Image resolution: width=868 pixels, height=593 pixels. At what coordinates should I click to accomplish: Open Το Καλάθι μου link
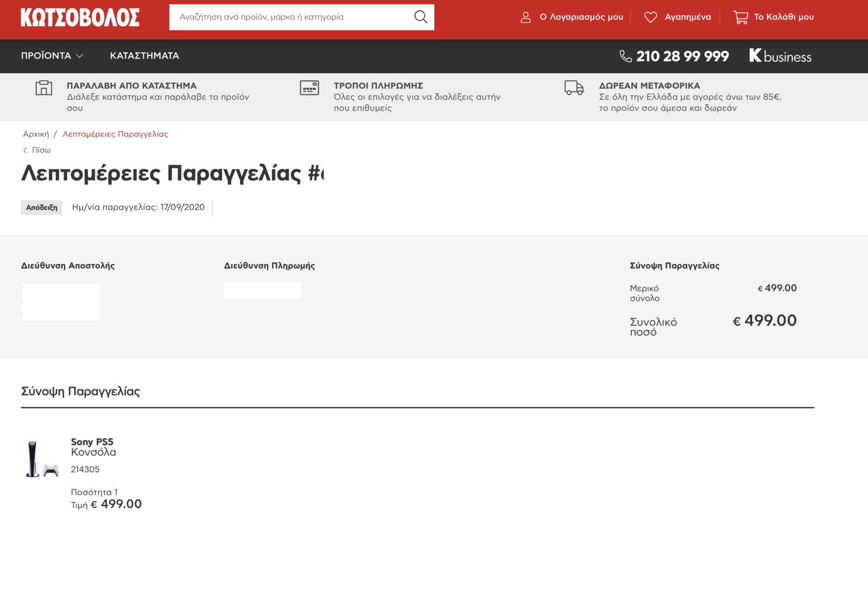click(x=784, y=17)
